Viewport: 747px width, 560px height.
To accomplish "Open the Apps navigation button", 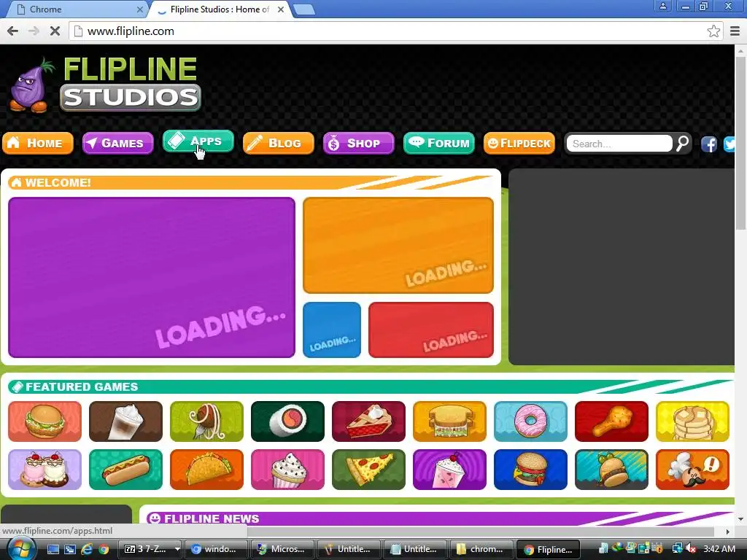I will tap(198, 141).
